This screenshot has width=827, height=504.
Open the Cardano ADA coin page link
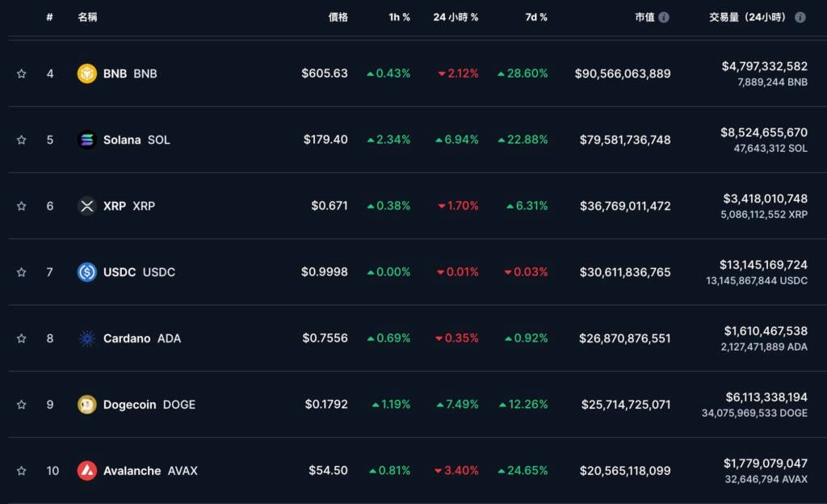[141, 338]
